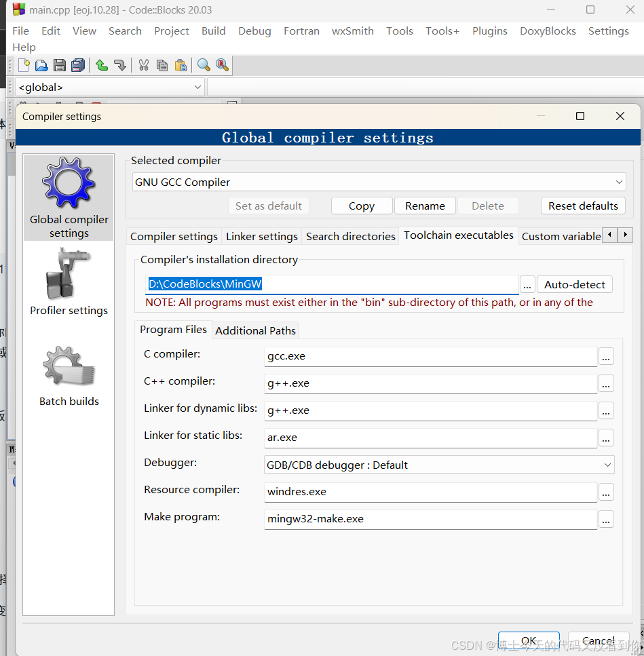
Task: Click the Code::Blocks logo in title bar
Action: 19,9
